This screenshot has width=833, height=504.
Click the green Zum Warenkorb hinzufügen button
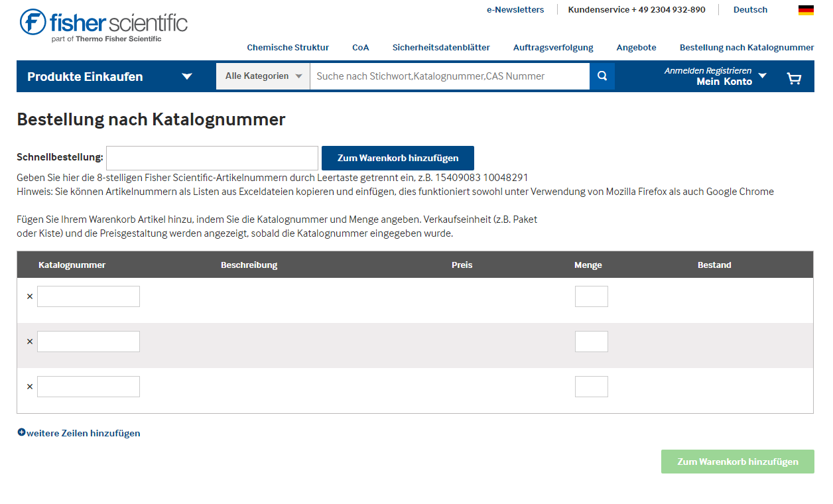pos(737,462)
